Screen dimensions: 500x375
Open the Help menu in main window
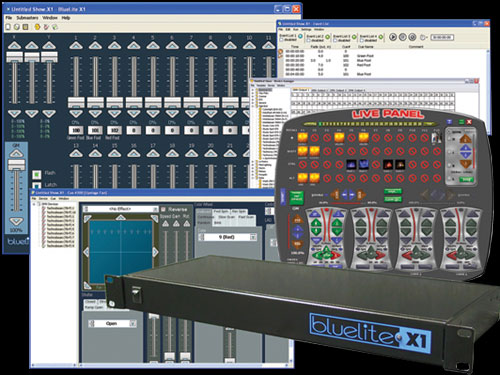click(66, 18)
